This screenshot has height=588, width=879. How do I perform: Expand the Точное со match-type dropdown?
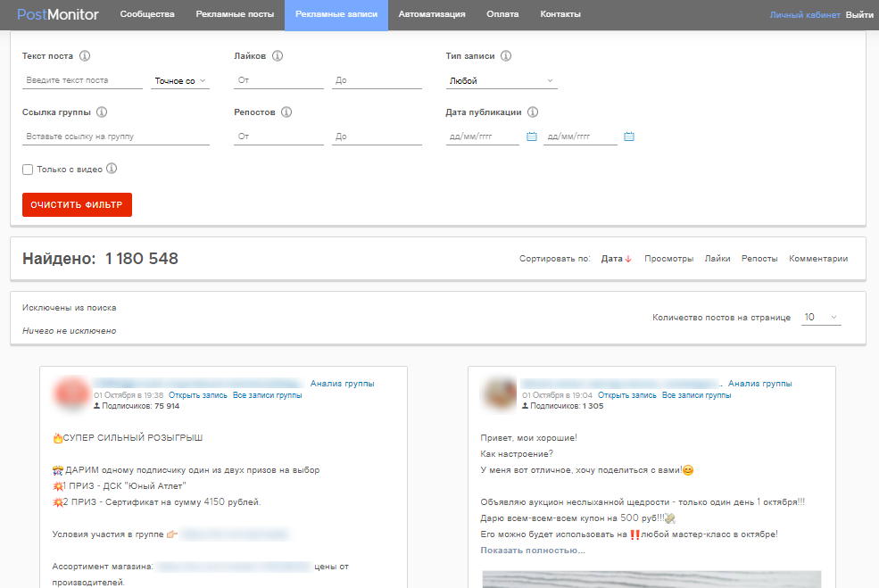181,80
